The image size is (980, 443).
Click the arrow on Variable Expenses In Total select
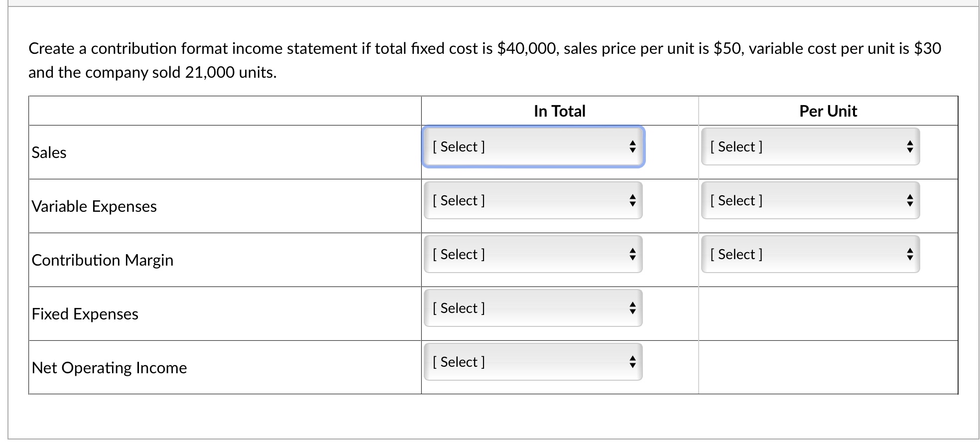(x=632, y=200)
